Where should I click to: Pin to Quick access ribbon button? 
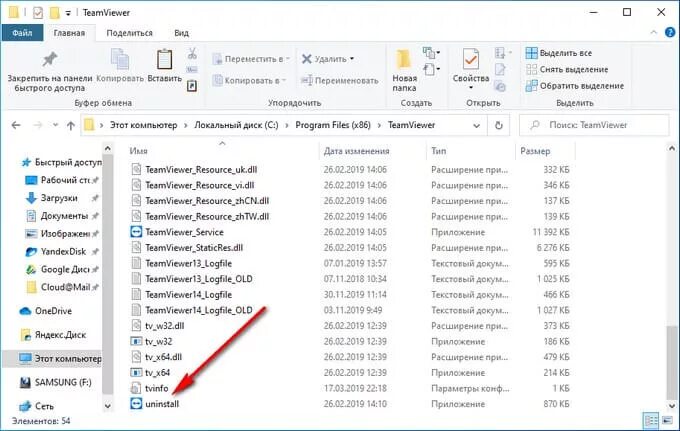pos(50,72)
